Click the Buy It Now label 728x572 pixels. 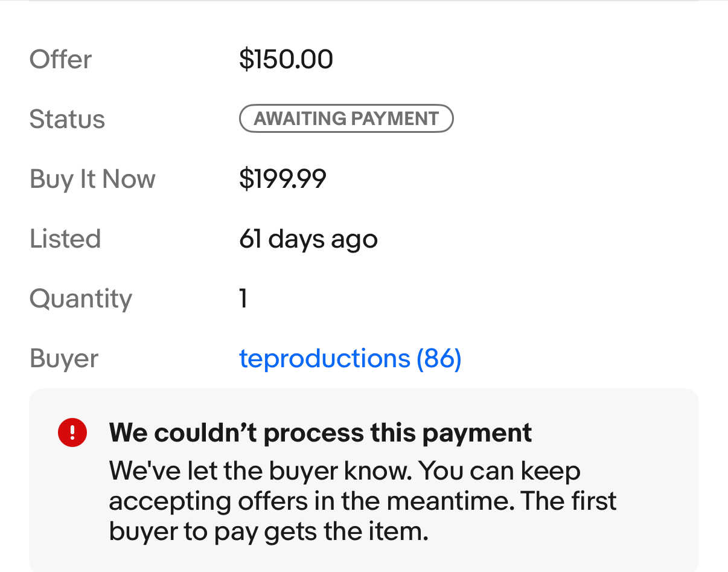(92, 179)
